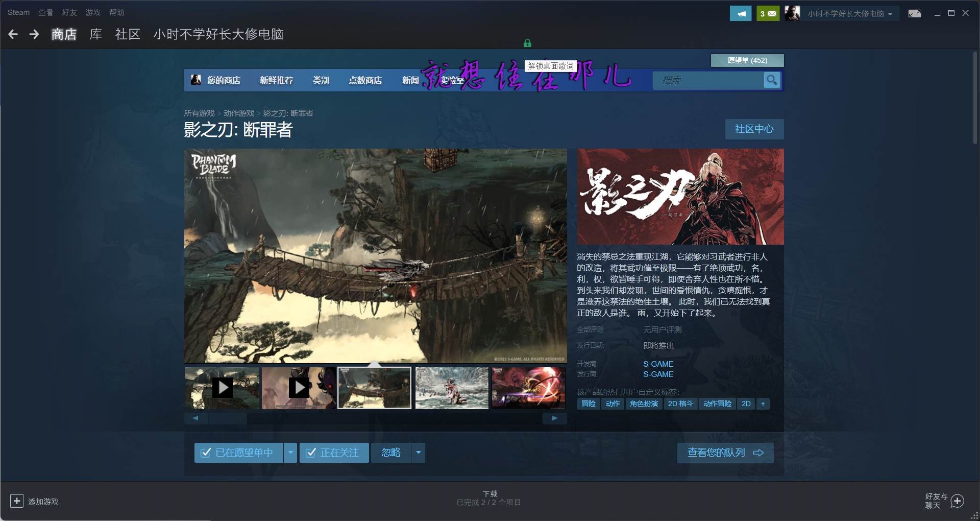980x521 pixels.
Task: Open the 好友 menu
Action: pyautogui.click(x=69, y=12)
